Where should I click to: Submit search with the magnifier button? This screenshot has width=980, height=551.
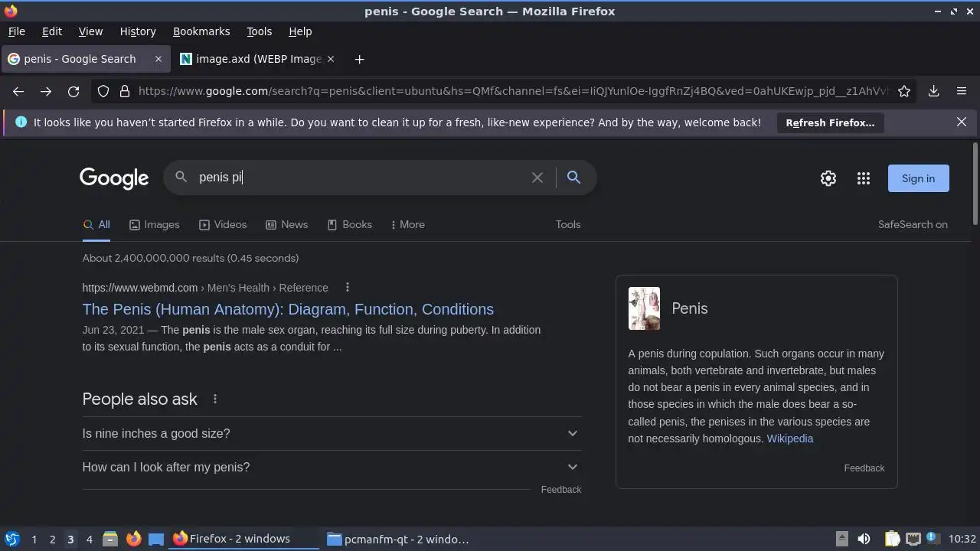tap(573, 178)
